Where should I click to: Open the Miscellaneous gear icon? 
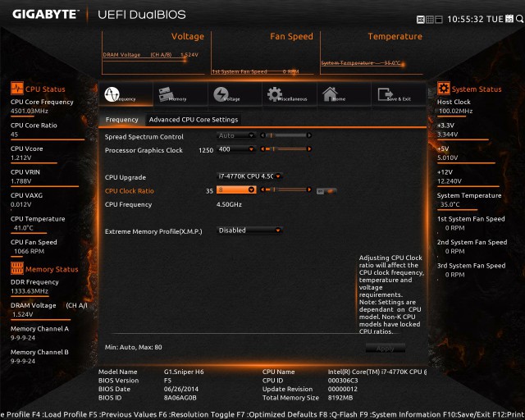[275, 94]
